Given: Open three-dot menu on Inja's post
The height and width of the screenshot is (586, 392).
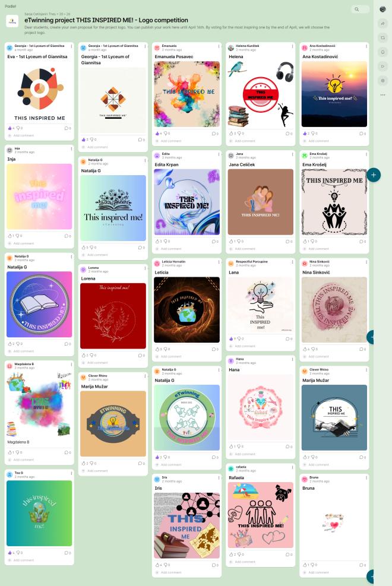Looking at the screenshot, I should 71,149.
